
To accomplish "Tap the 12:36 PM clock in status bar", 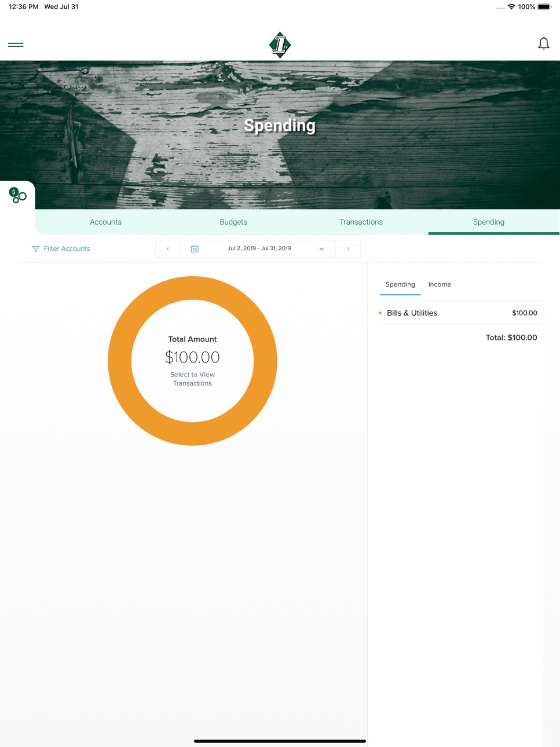I will click(24, 7).
